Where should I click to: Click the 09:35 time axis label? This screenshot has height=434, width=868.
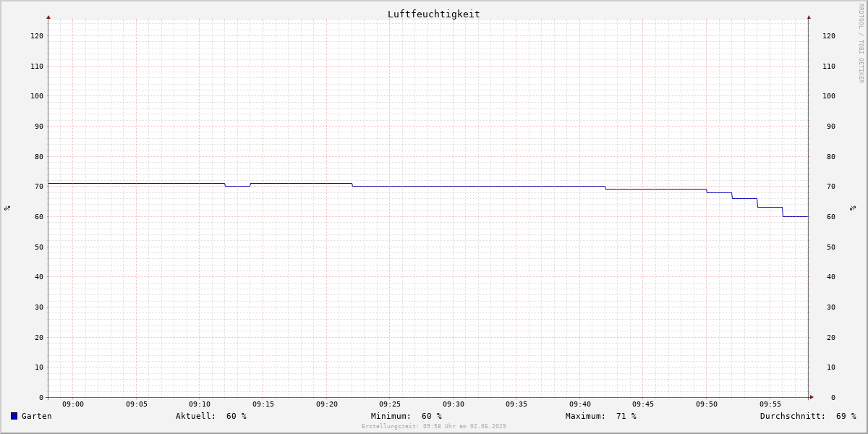(x=517, y=404)
